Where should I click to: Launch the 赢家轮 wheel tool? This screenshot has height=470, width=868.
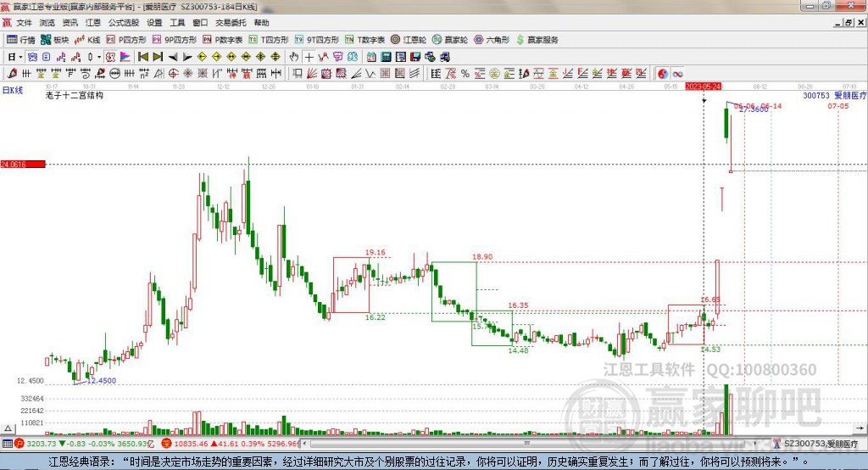[450, 40]
